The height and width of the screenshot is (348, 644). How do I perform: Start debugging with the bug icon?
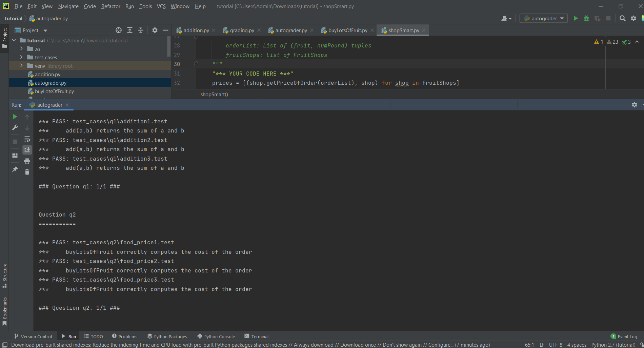[586, 18]
